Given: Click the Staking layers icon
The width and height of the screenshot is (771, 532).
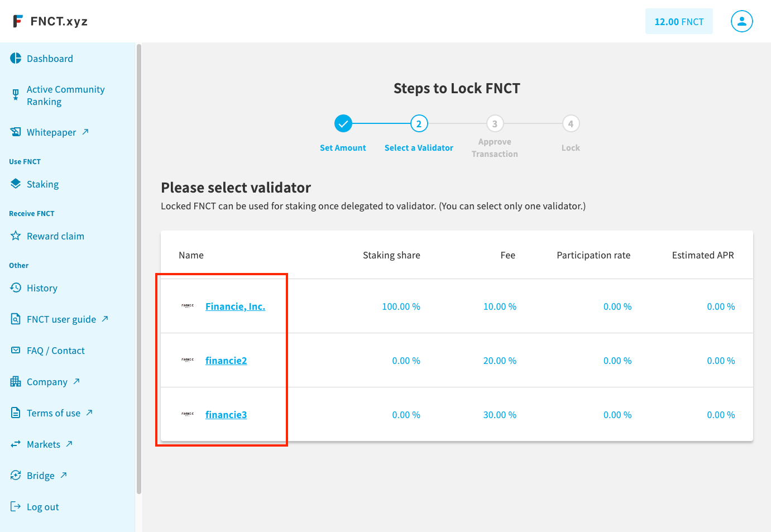Looking at the screenshot, I should 16,184.
